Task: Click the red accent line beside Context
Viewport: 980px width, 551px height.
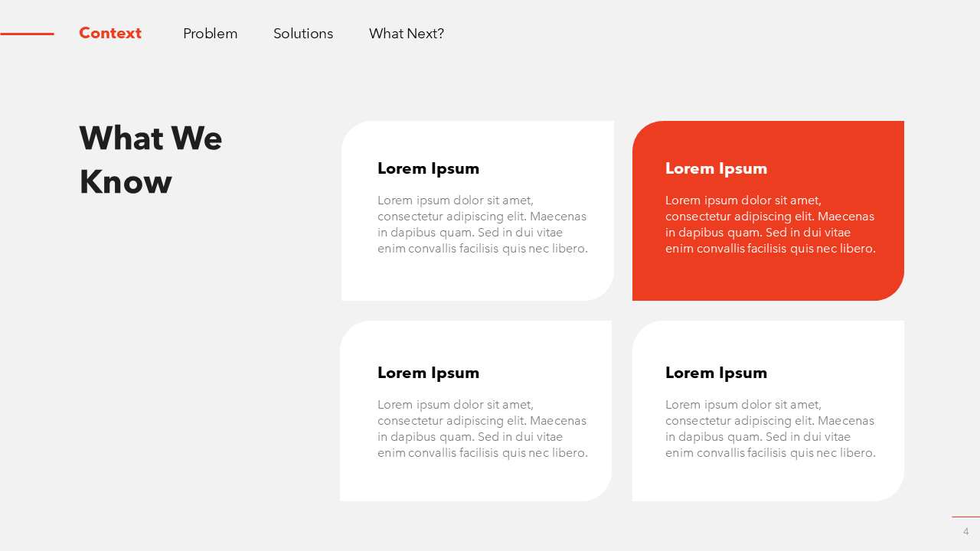Action: [27, 34]
